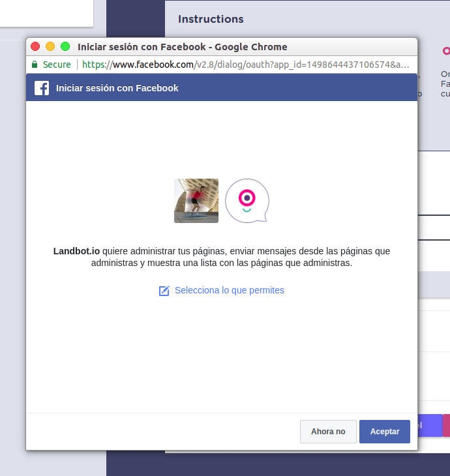Click the Landbot speech bubble logo
Viewport: 450px width, 476px height.
pyautogui.click(x=247, y=201)
